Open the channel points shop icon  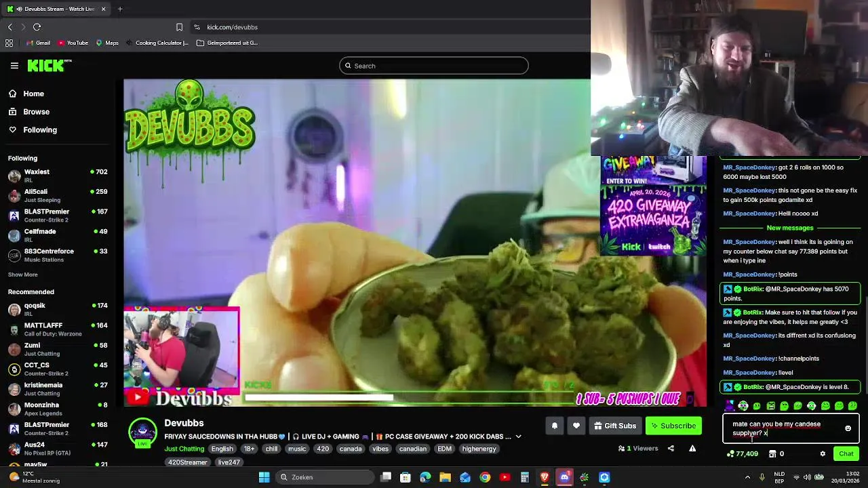pyautogui.click(x=772, y=454)
